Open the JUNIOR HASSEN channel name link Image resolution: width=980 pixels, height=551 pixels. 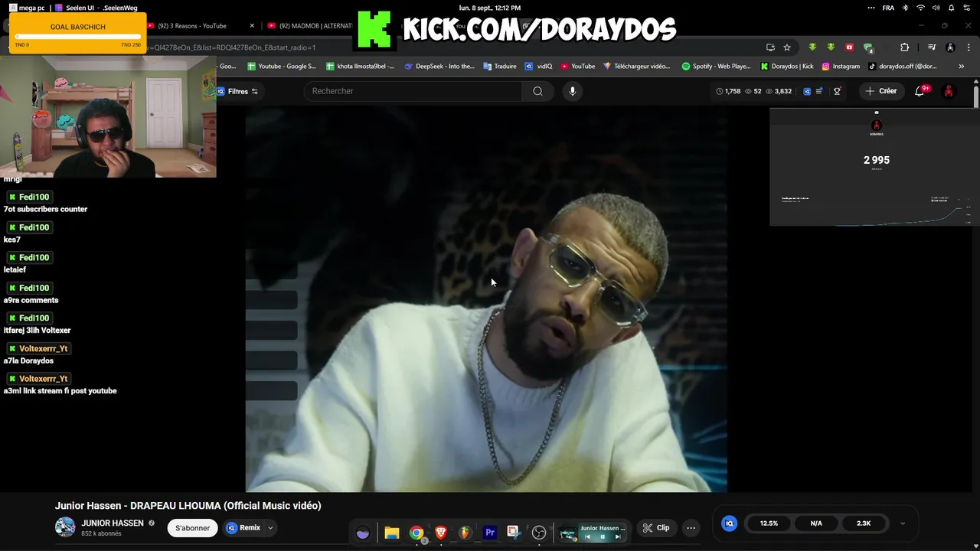tap(113, 523)
